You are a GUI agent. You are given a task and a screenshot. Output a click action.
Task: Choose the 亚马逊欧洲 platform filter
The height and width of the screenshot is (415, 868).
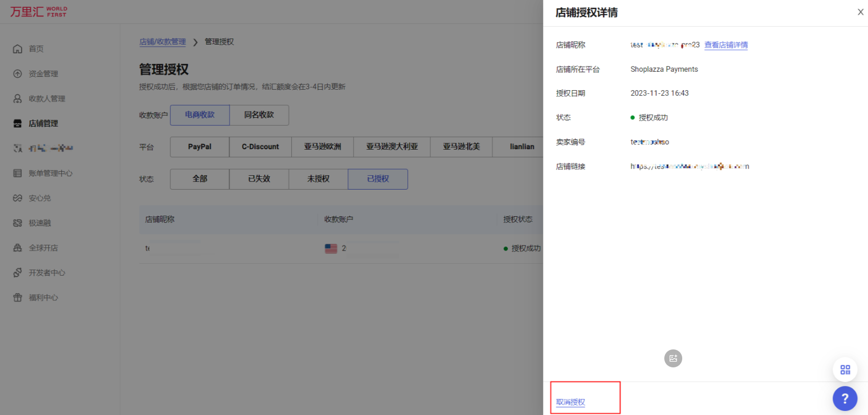[322, 147]
